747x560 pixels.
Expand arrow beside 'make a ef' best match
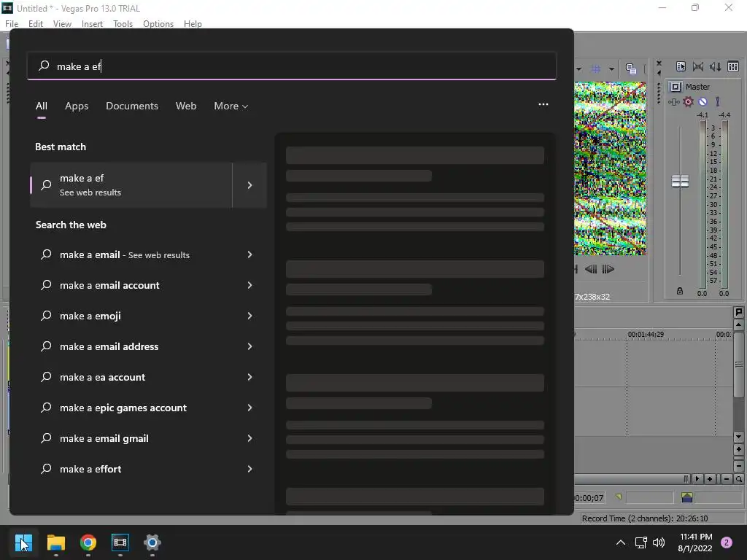pyautogui.click(x=249, y=184)
